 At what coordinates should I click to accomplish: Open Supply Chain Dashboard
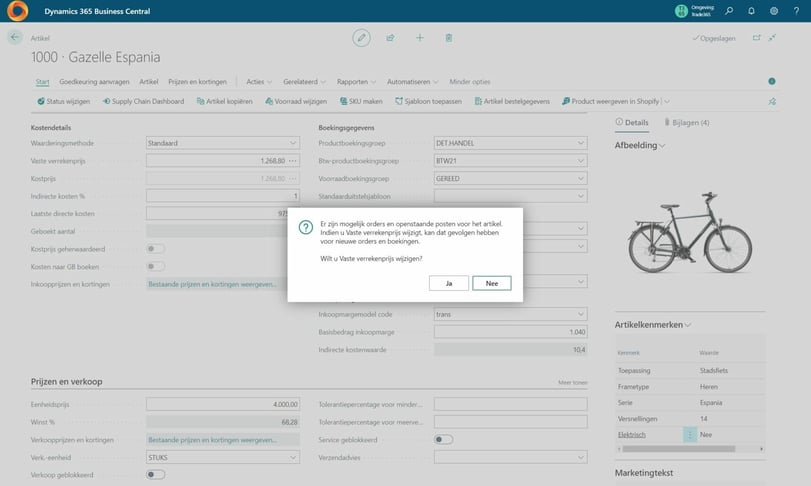pos(143,101)
